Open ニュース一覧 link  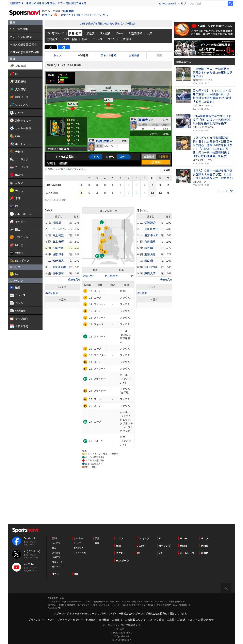click(x=225, y=191)
